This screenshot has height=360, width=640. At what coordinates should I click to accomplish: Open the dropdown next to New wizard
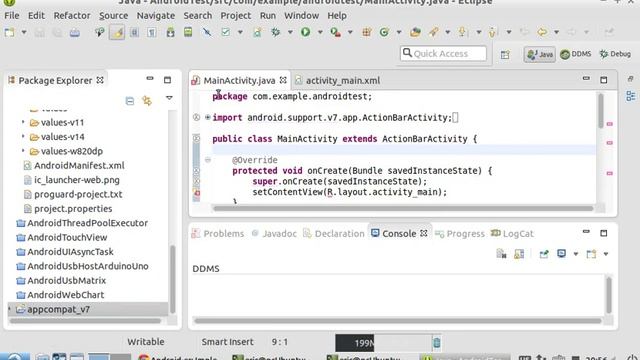pos(24,32)
